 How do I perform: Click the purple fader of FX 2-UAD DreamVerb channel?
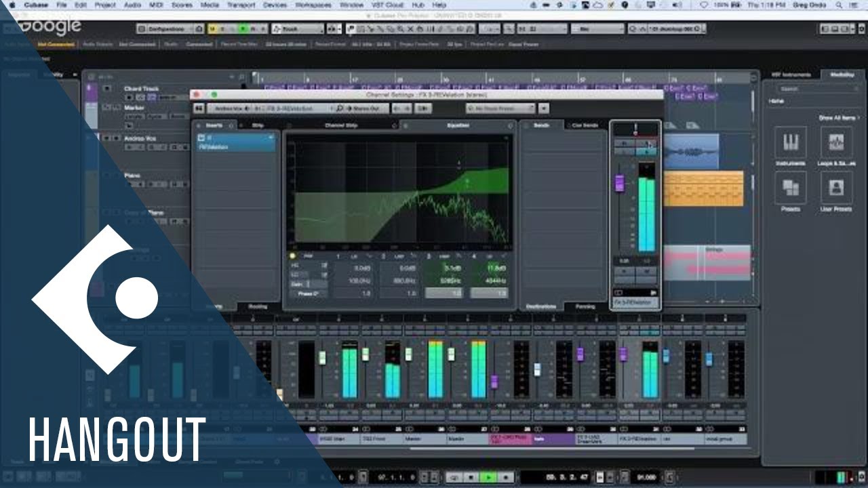pyautogui.click(x=580, y=354)
